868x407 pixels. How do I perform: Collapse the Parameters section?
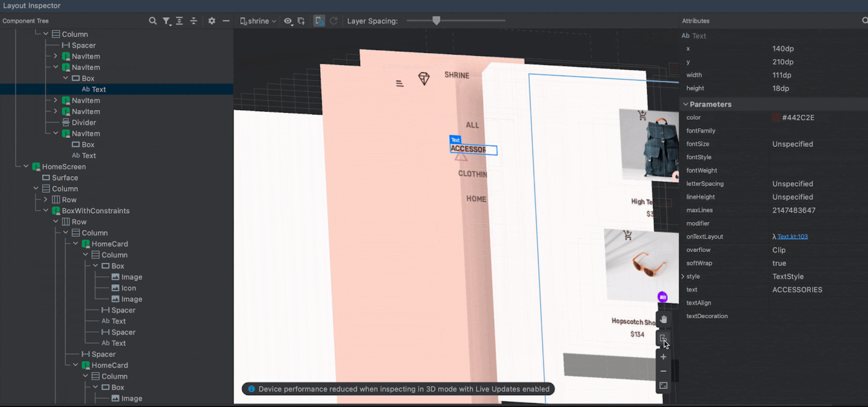(x=685, y=104)
